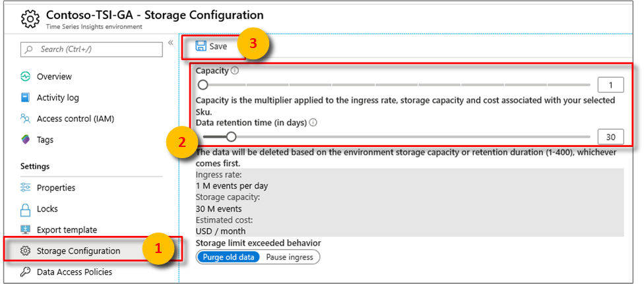Click the Locks padlock icon
This screenshot has width=644, height=284.
pyautogui.click(x=26, y=209)
